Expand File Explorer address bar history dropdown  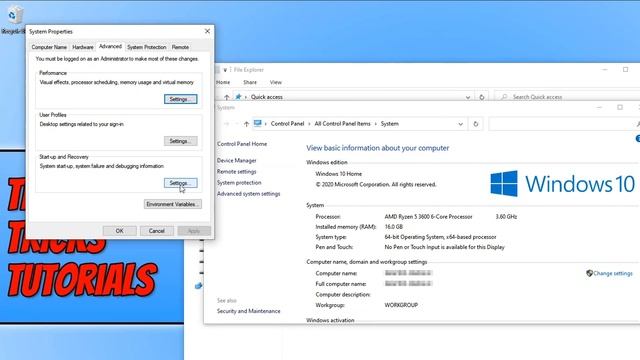(468, 97)
